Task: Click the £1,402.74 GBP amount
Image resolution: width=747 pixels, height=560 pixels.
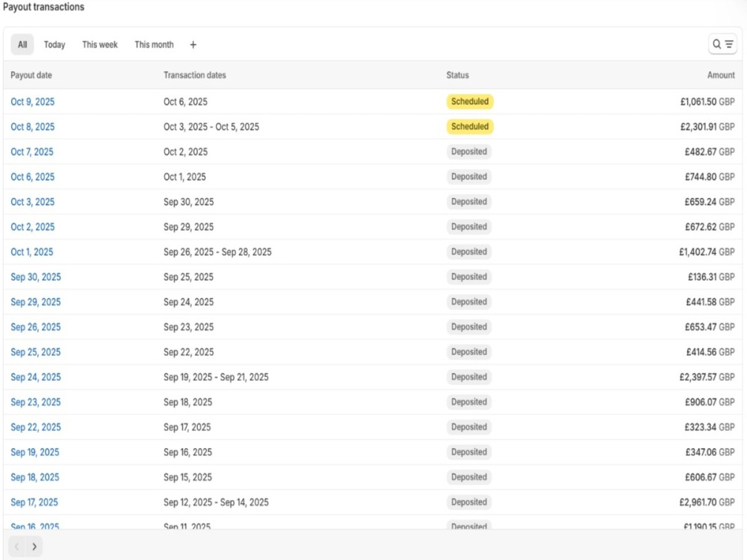Action: point(707,252)
